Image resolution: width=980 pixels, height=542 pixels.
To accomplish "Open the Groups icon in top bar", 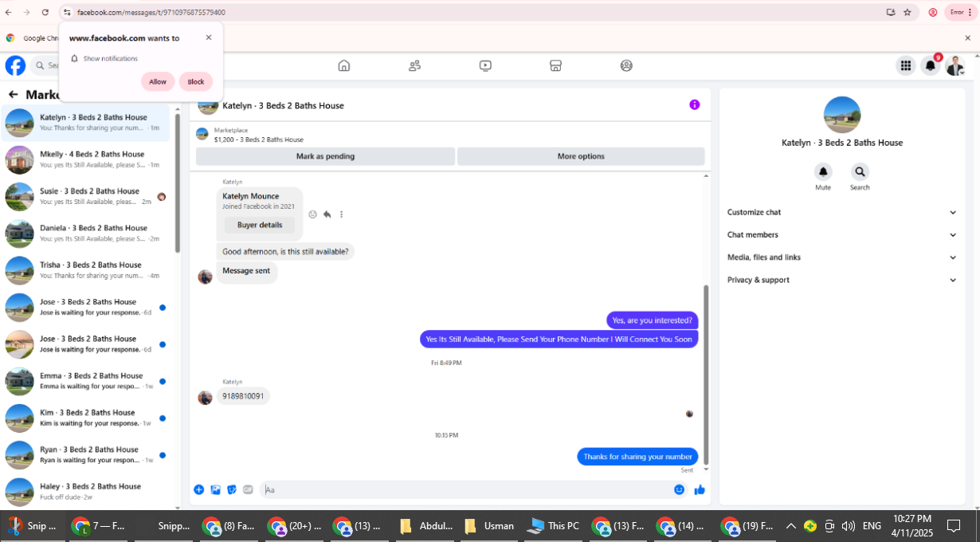I will coord(626,65).
